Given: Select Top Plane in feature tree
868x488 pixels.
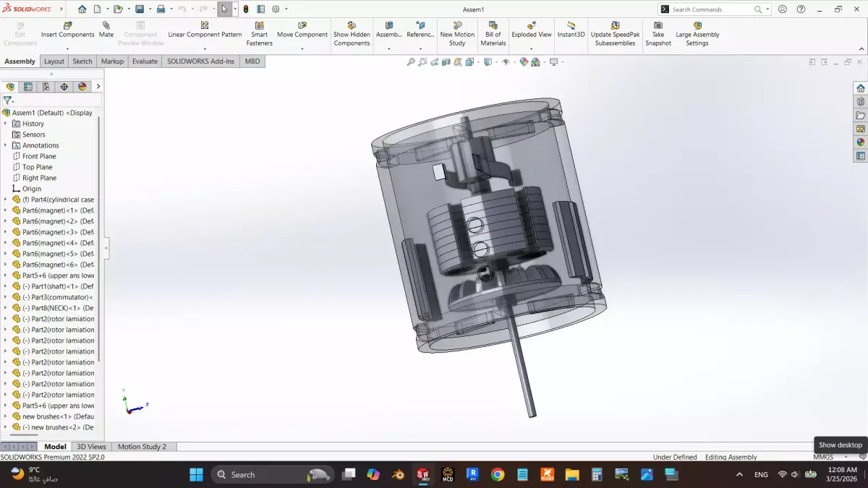Looking at the screenshot, I should click(37, 167).
